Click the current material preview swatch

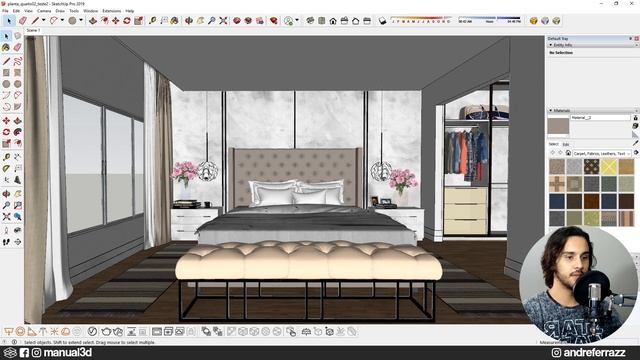pyautogui.click(x=558, y=125)
